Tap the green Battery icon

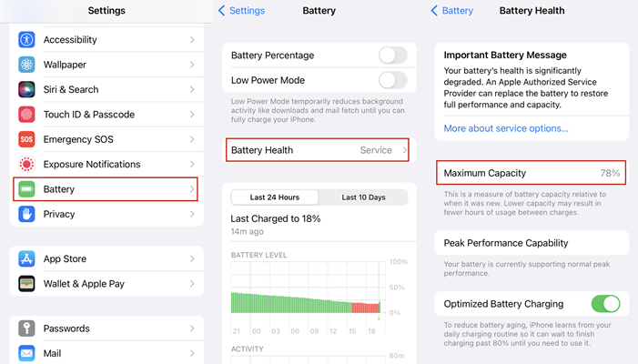click(26, 189)
